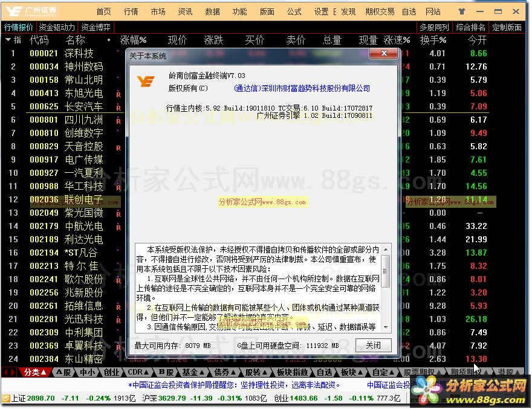Screen dimensions: 532x409
Task: Open the 期权交易 menu
Action: click(380, 12)
